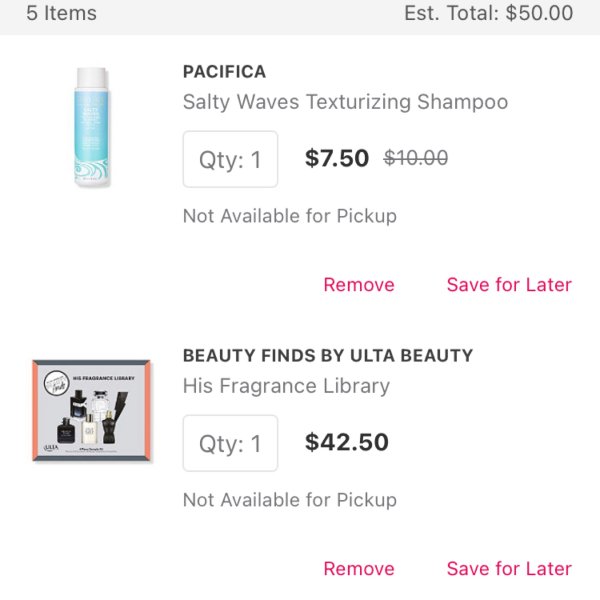Tap Not Available for Pickup under fragrance library
Viewport: 600px width, 600px height.
pyautogui.click(x=290, y=500)
